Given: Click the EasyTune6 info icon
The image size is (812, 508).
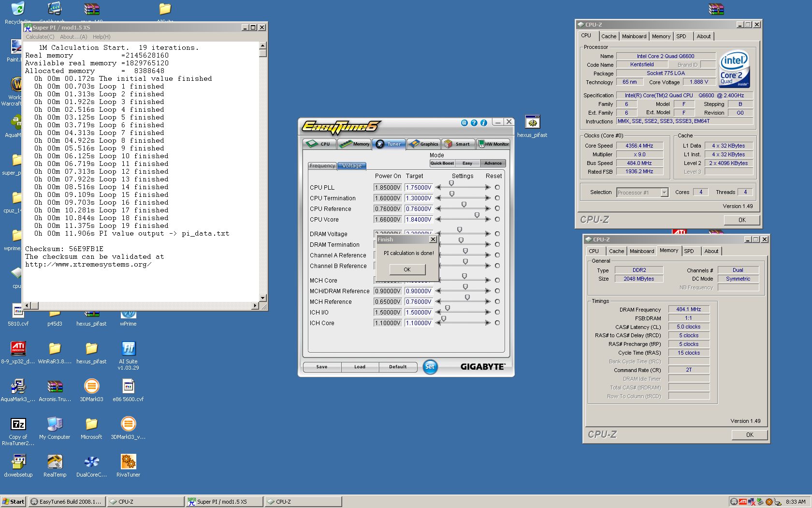Looking at the screenshot, I should click(x=483, y=123).
